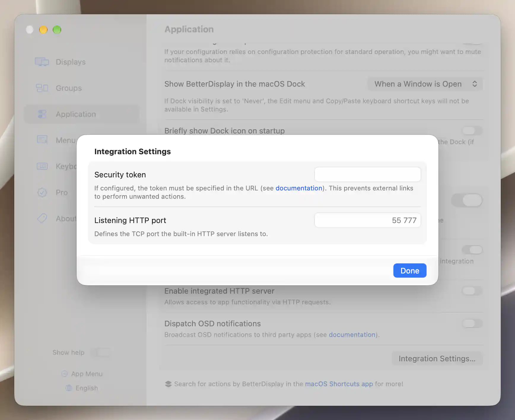Image resolution: width=515 pixels, height=420 pixels.
Task: Open the Pro settings section
Action: coord(81,192)
